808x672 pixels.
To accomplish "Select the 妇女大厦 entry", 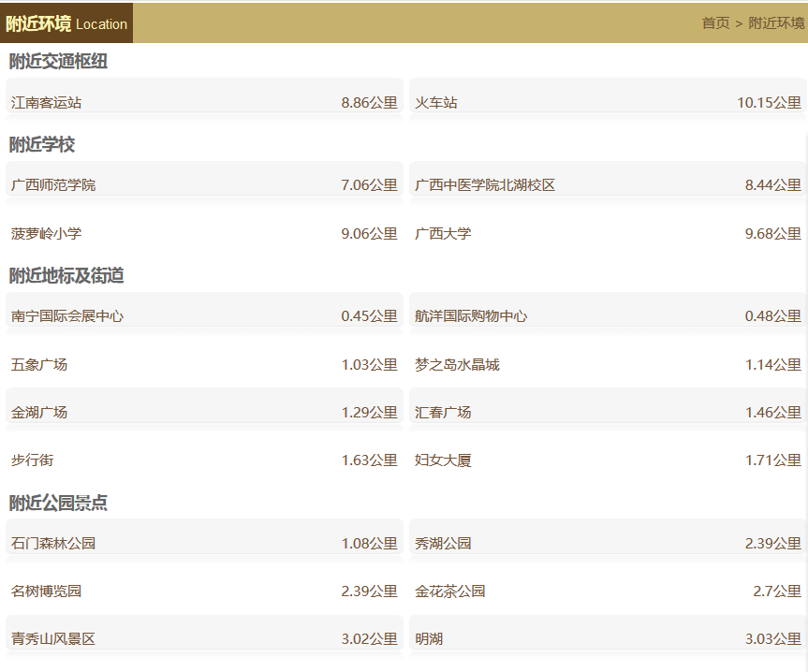I will pos(443,460).
